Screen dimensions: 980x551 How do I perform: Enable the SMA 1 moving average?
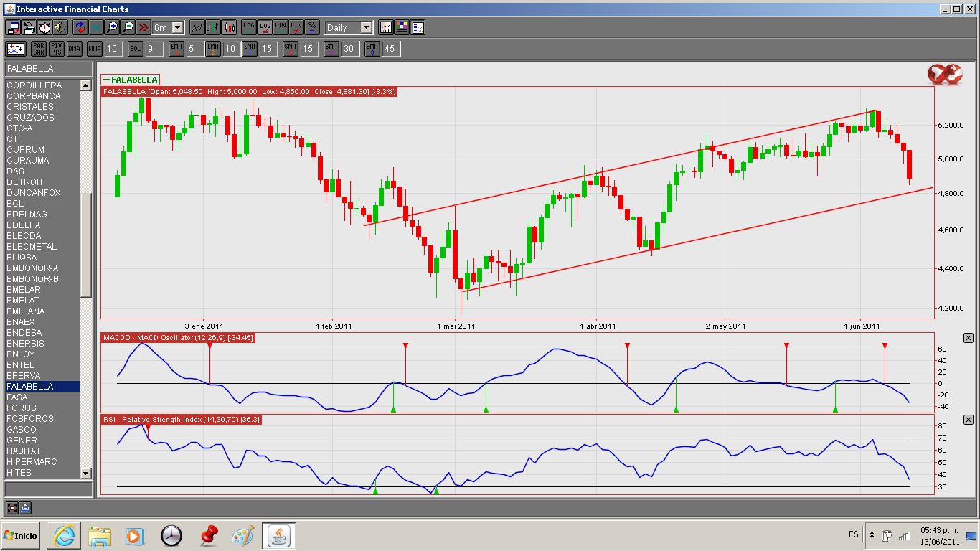click(x=290, y=49)
